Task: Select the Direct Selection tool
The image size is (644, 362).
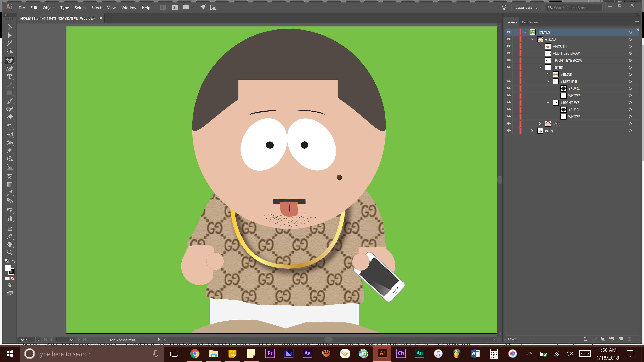Action: pyautogui.click(x=10, y=35)
